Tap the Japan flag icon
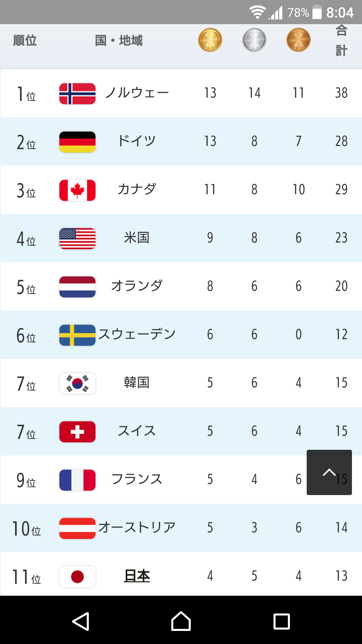This screenshot has width=362, height=644. [x=77, y=577]
